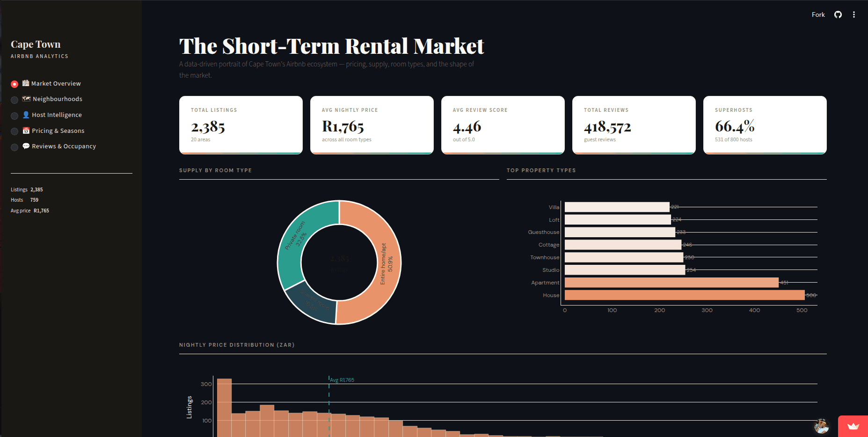The width and height of the screenshot is (868, 437).
Task: Click the Total Listings 2,385 card
Action: pos(241,125)
